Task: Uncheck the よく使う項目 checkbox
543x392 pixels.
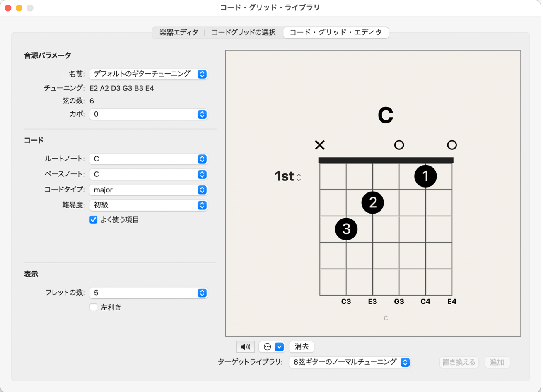Action: pos(93,220)
